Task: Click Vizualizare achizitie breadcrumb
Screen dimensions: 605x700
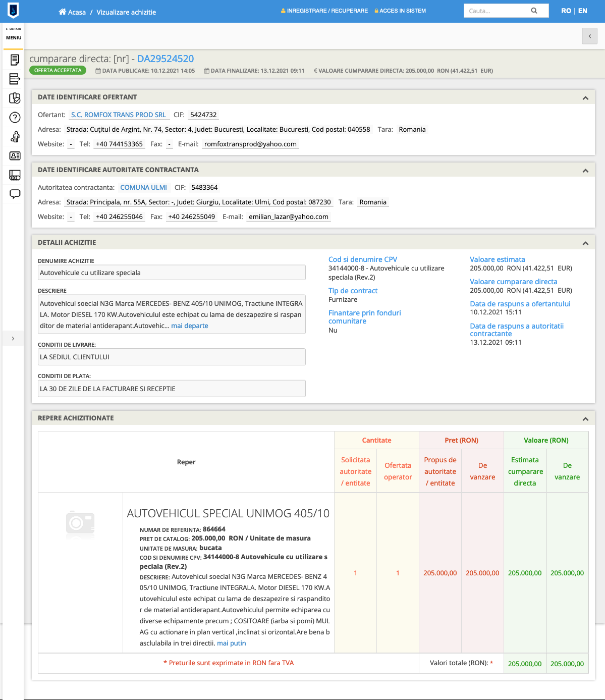Action: tap(126, 12)
